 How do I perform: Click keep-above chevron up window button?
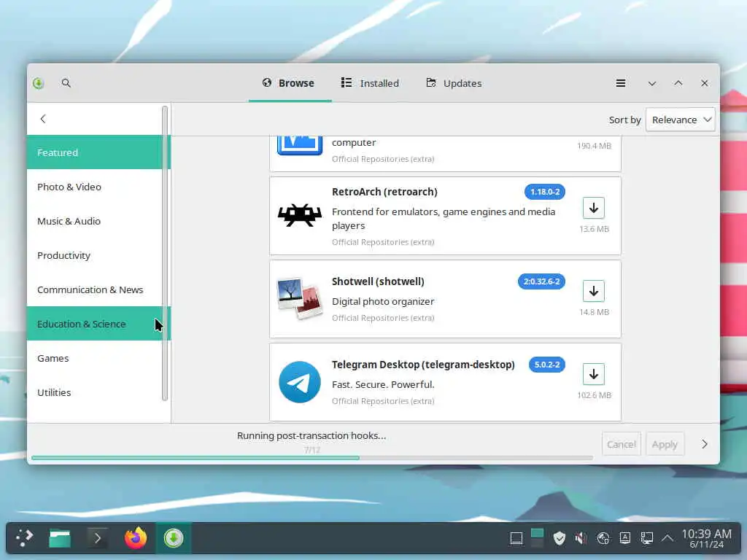coord(678,83)
